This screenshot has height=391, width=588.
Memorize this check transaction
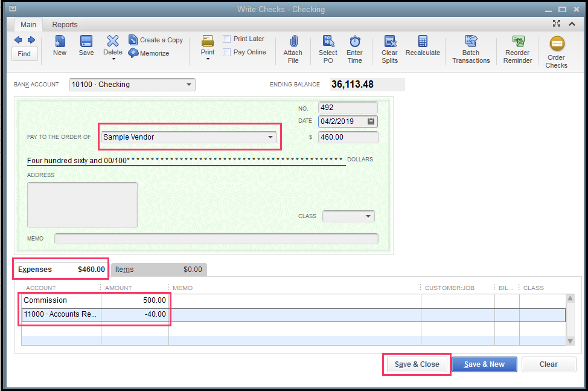(x=149, y=53)
